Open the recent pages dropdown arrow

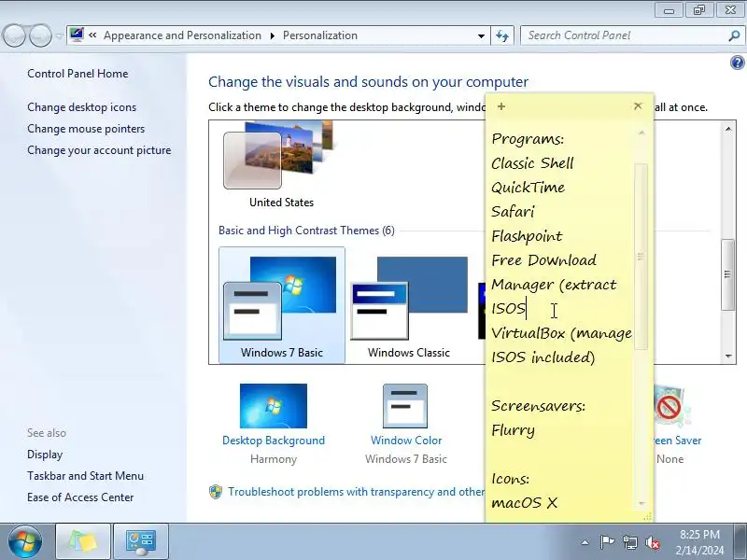[x=59, y=35]
